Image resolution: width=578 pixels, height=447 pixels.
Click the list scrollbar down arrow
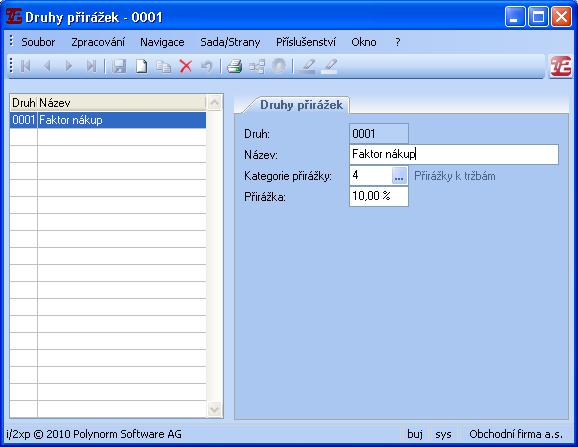[x=215, y=409]
